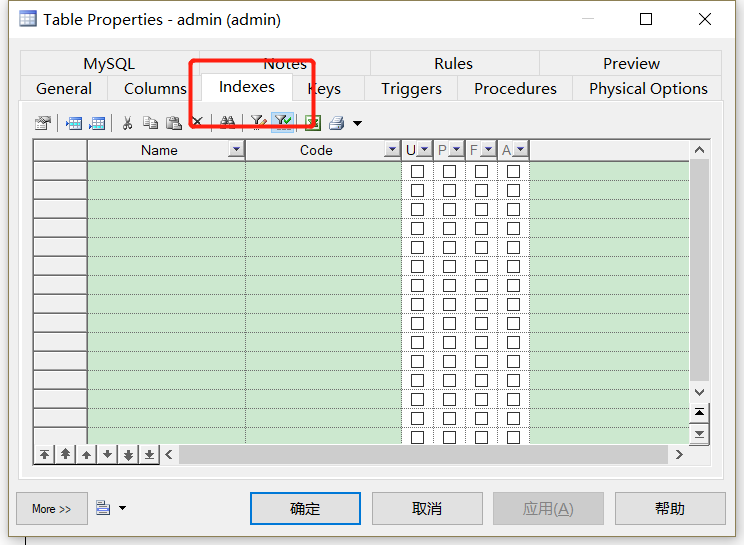The image size is (744, 545).
Task: Click the vertical scrollbar thumb
Action: [699, 270]
